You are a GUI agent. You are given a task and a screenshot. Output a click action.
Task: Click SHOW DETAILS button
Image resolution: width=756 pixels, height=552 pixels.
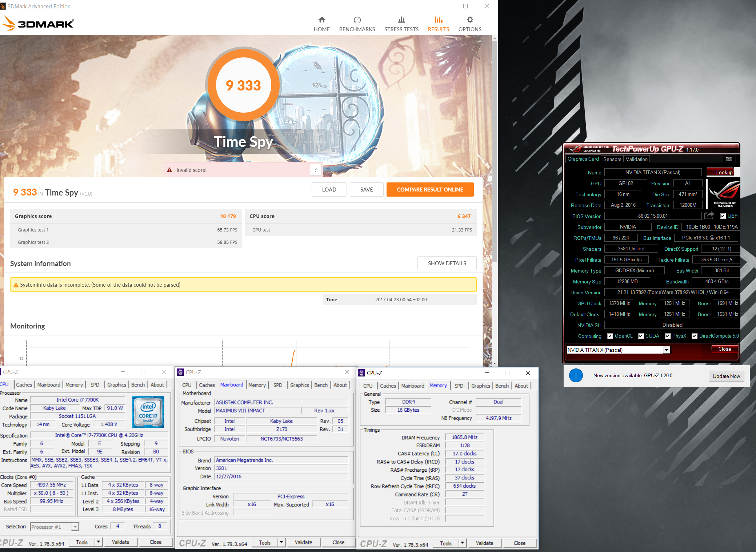(x=447, y=263)
